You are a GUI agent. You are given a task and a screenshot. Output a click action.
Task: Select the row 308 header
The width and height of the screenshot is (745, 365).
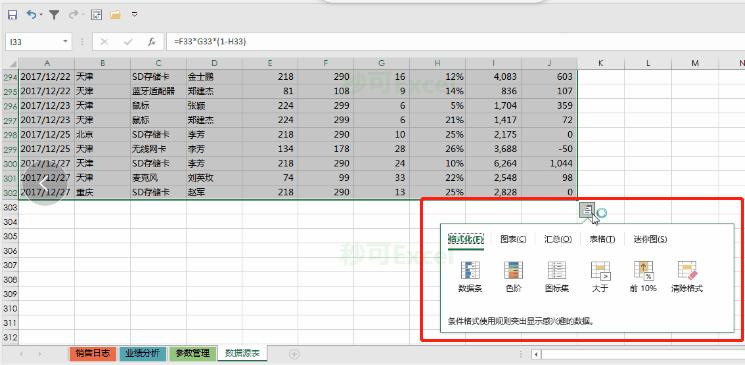[10, 279]
